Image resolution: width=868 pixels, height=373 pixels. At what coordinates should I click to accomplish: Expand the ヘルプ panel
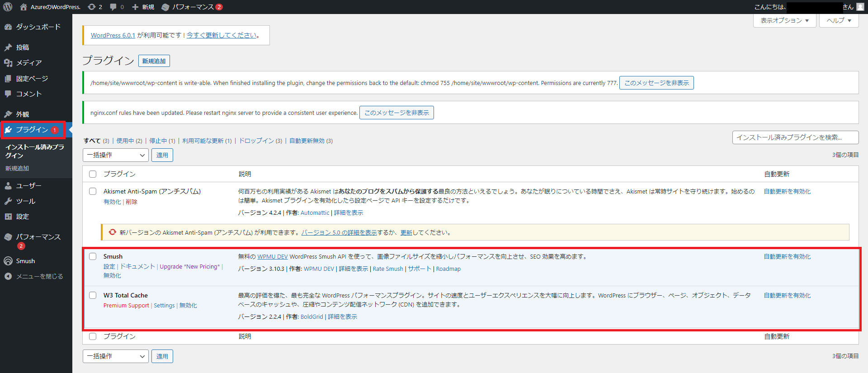[x=839, y=20]
